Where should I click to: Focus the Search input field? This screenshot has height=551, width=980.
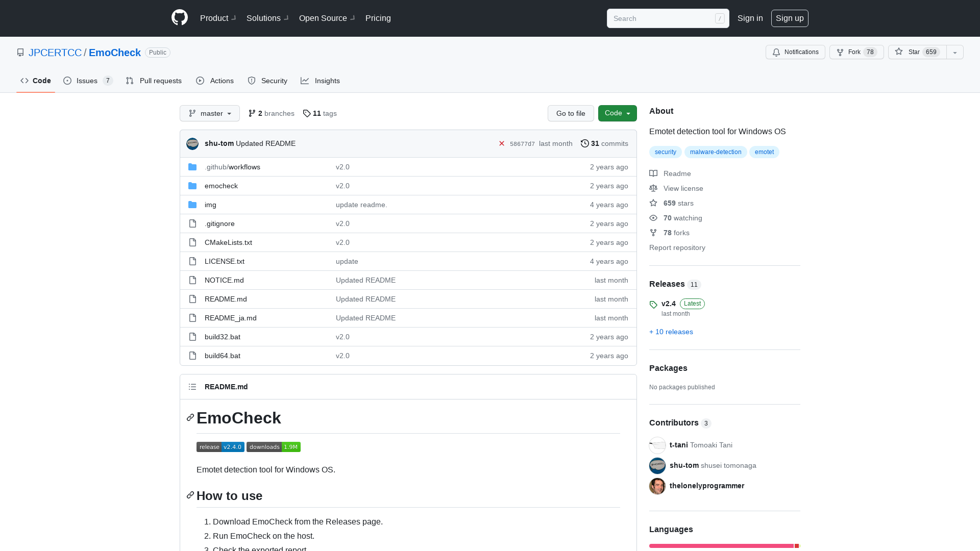click(668, 18)
